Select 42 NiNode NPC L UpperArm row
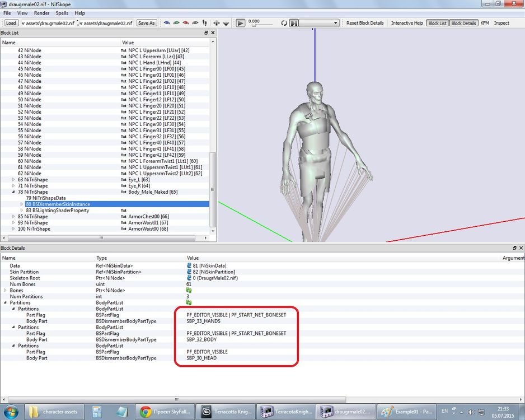This screenshot has width=525, height=420. pyautogui.click(x=105, y=50)
